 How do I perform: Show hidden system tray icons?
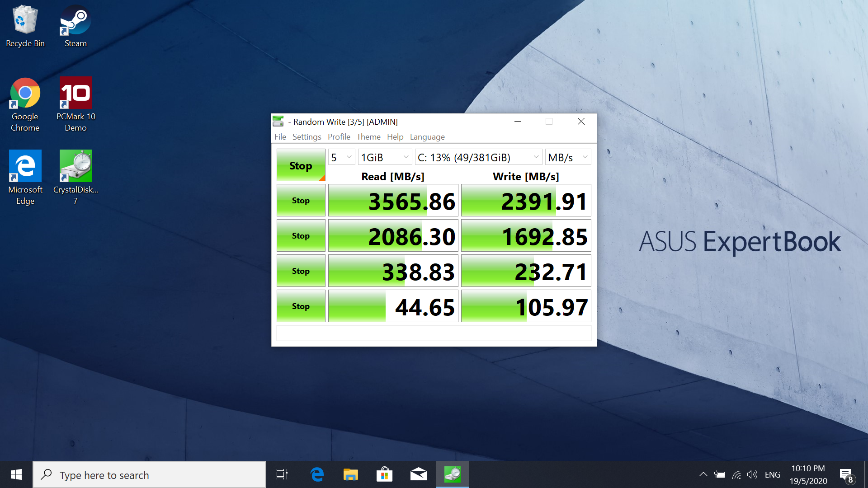click(703, 474)
